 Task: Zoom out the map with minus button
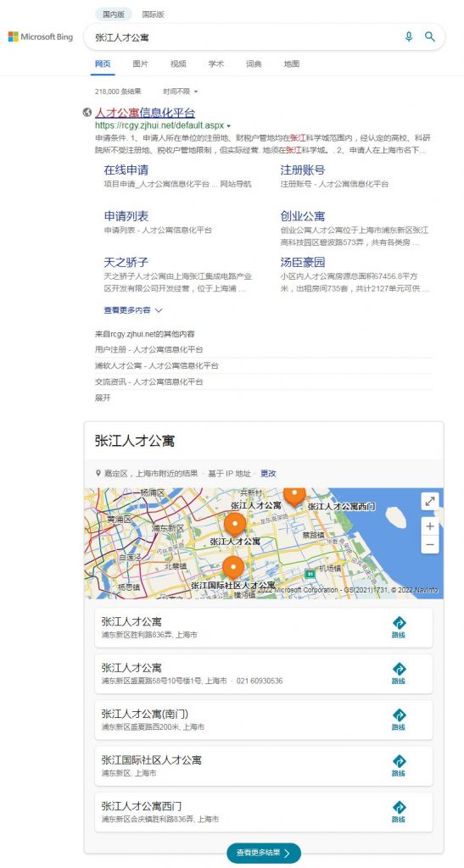tap(430, 545)
